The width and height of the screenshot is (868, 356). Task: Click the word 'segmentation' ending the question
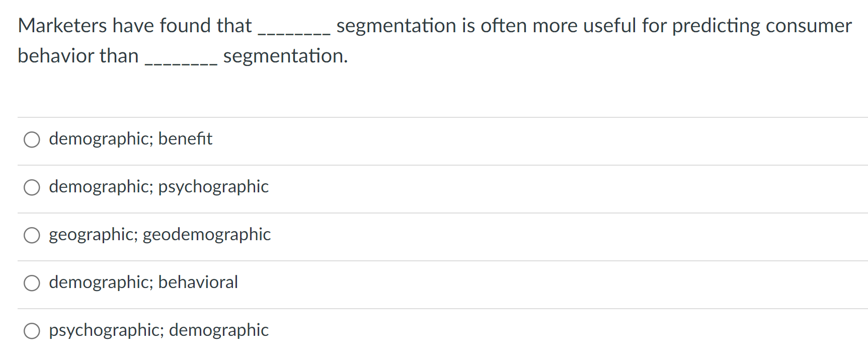tap(285, 56)
